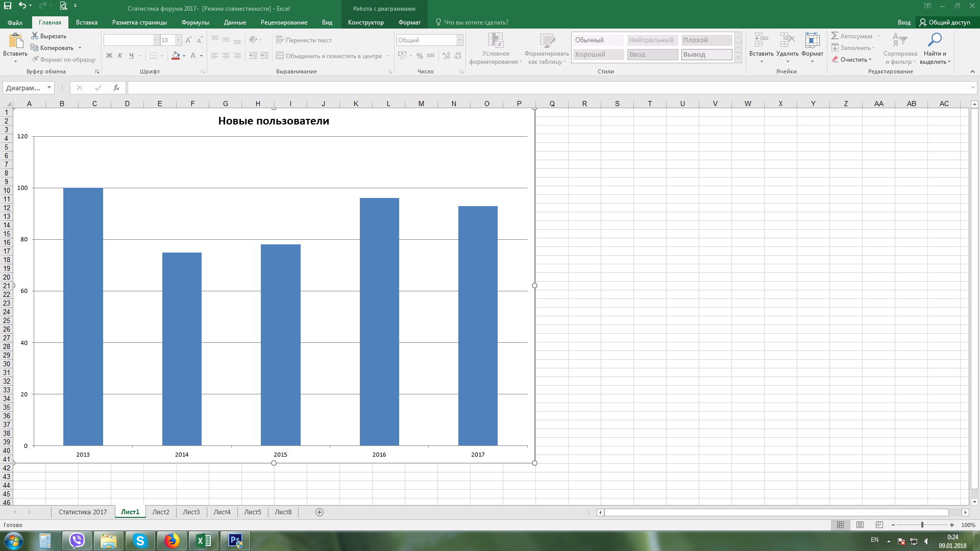The width and height of the screenshot is (980, 551).
Task: Expand the Number format dropdown
Action: point(459,40)
